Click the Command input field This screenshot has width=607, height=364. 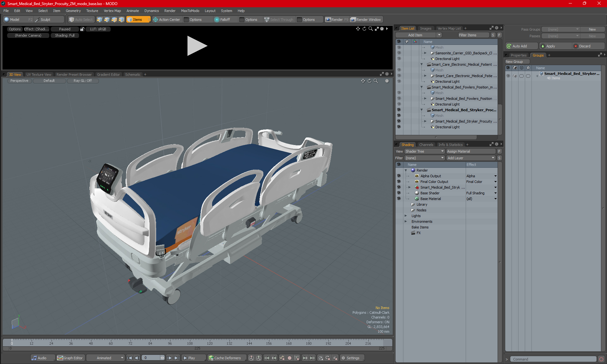coord(553,359)
